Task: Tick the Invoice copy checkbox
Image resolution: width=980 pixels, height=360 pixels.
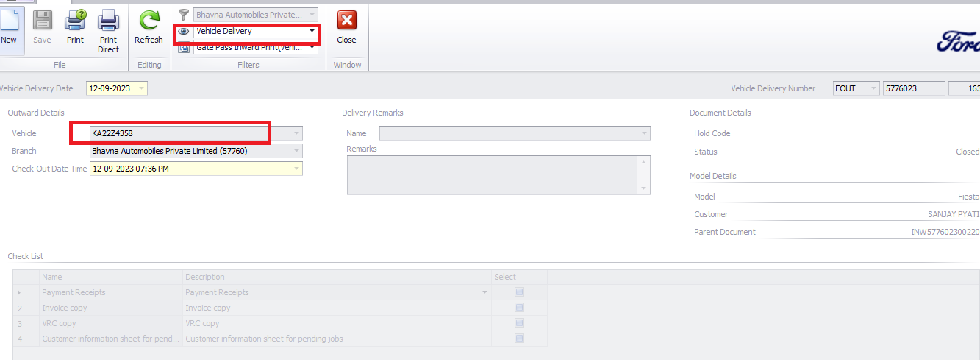Action: click(519, 308)
